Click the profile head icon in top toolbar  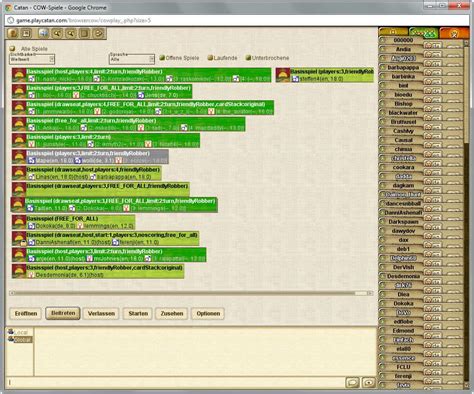tap(13, 33)
